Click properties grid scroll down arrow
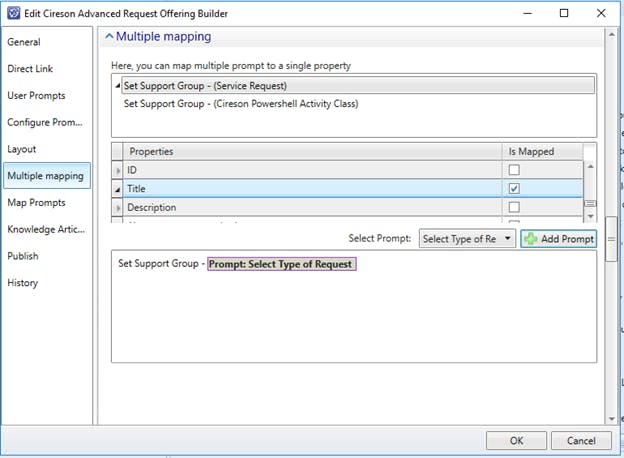Image resolution: width=624 pixels, height=458 pixels. 591,216
